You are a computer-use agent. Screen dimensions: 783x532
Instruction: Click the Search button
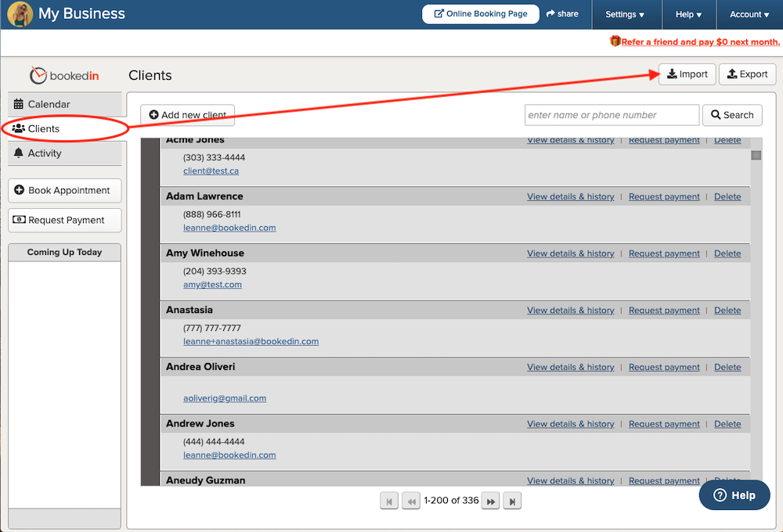(x=732, y=115)
